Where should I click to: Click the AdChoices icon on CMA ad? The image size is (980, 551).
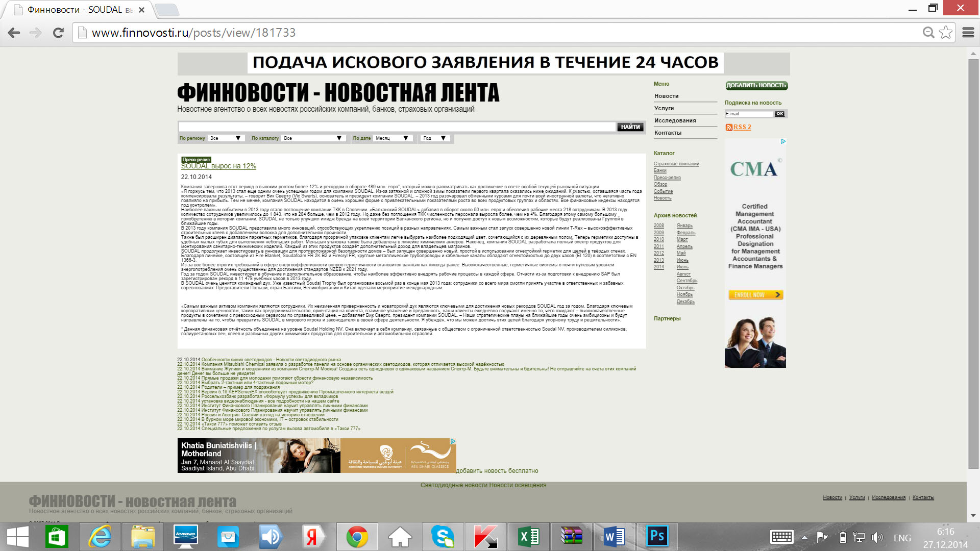click(783, 141)
